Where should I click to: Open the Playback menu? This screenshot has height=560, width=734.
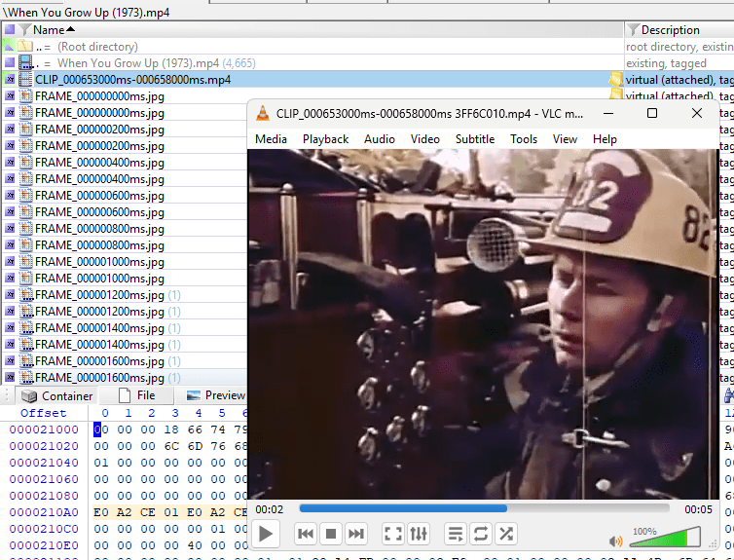(325, 139)
